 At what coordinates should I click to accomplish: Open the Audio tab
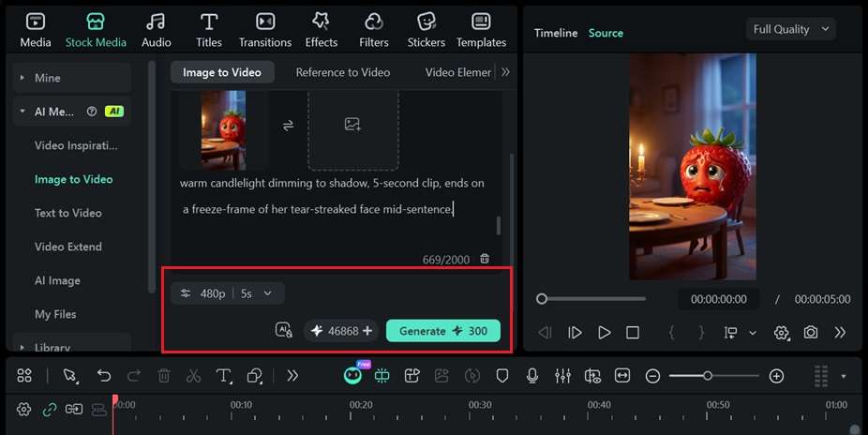[157, 30]
